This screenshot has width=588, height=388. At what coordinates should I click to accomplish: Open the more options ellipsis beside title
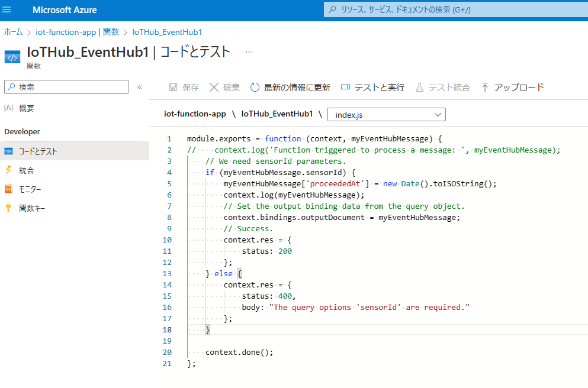(249, 52)
